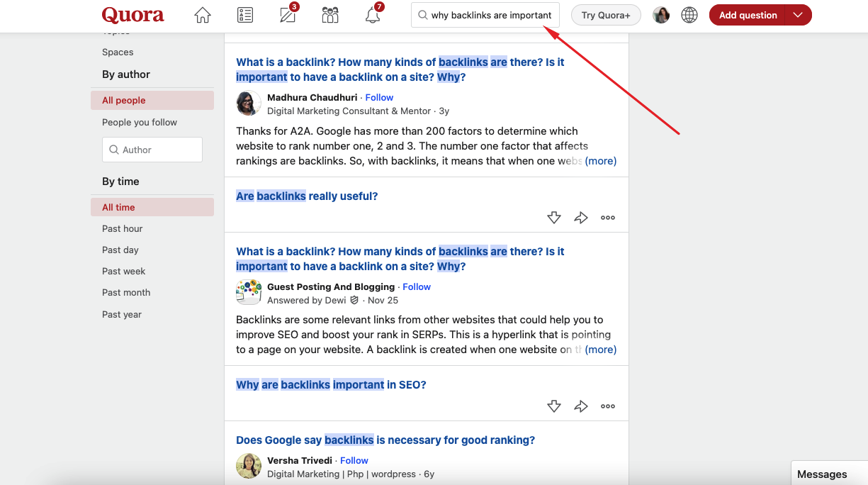Open Versha Trivedi's avatar
The height and width of the screenshot is (485, 868).
click(249, 467)
